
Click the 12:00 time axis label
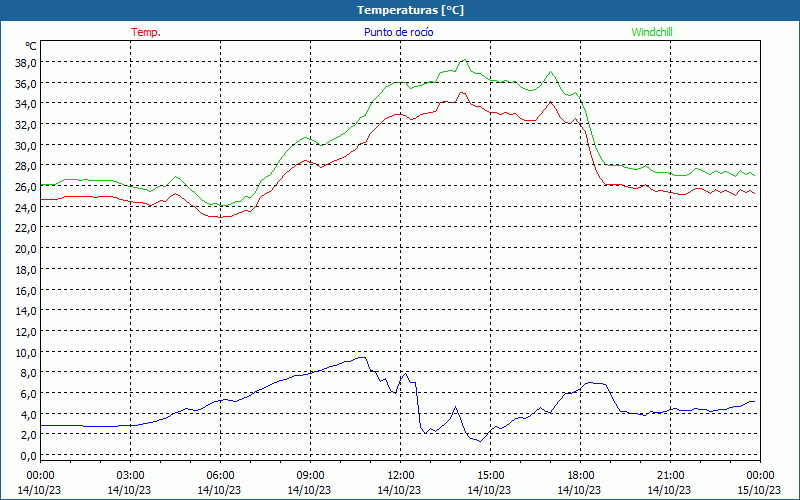click(x=401, y=476)
